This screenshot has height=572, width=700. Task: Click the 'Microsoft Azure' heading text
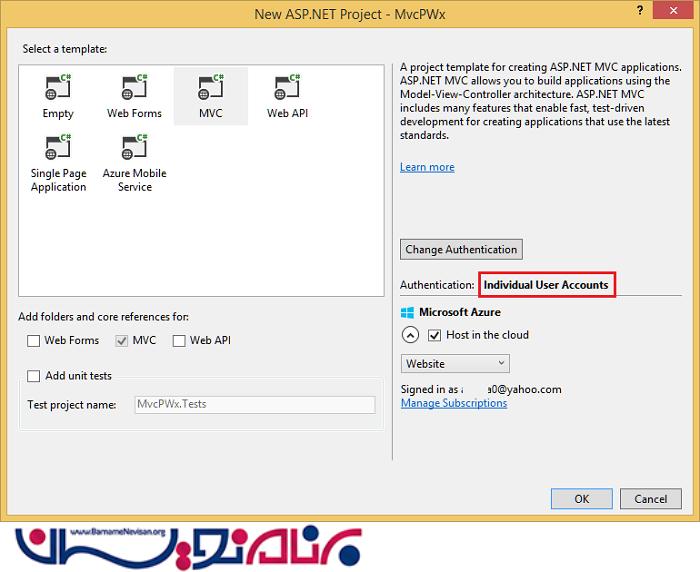(460, 312)
